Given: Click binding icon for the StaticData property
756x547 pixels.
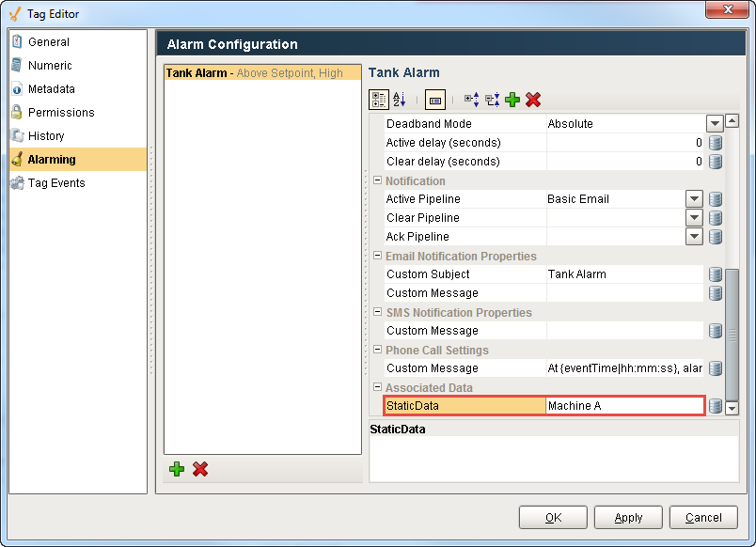Looking at the screenshot, I should click(716, 406).
